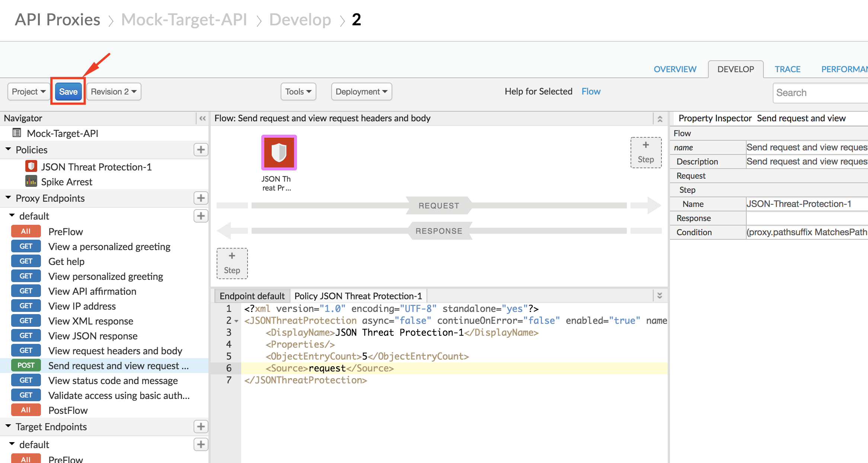Collapse the code pane with down chevrons
This screenshot has width=868, height=463.
tap(660, 296)
